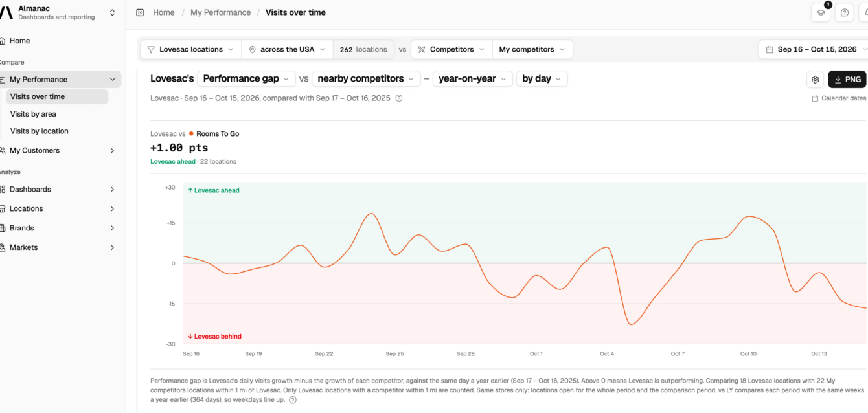This screenshot has width=868, height=413.
Task: Click the help question mark icon
Action: point(844,12)
